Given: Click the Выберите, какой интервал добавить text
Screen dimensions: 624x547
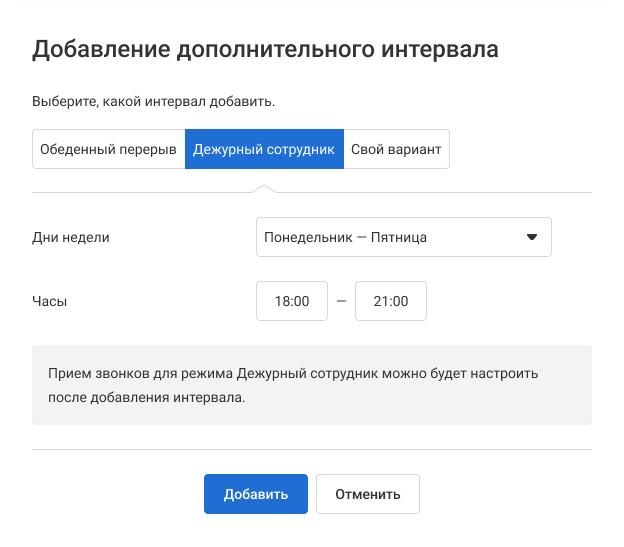Looking at the screenshot, I should (x=153, y=101).
